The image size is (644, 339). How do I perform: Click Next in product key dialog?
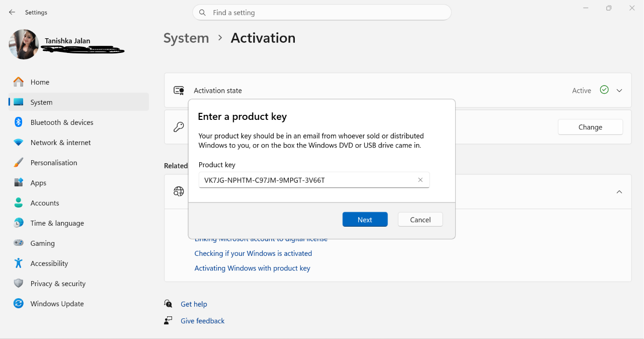click(x=365, y=220)
